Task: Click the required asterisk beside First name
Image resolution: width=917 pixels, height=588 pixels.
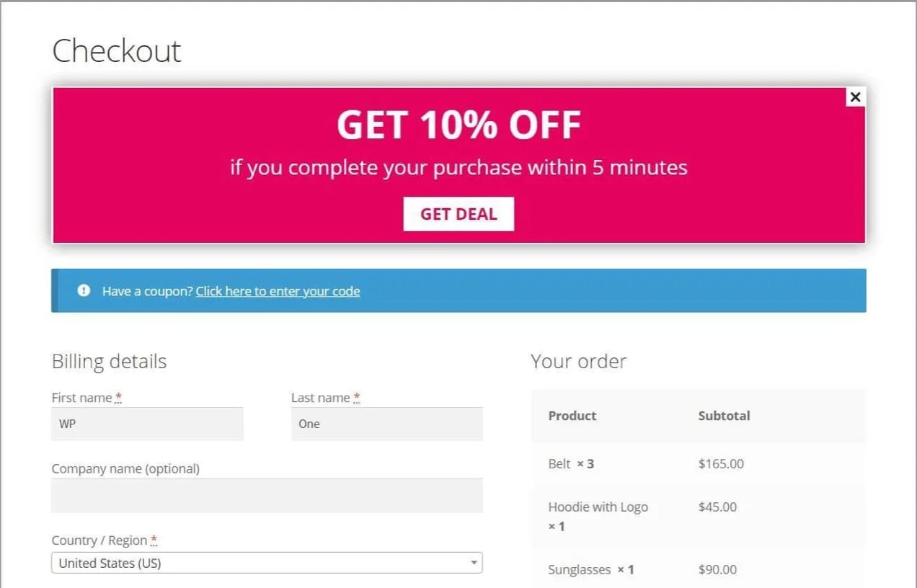Action: pos(118,397)
